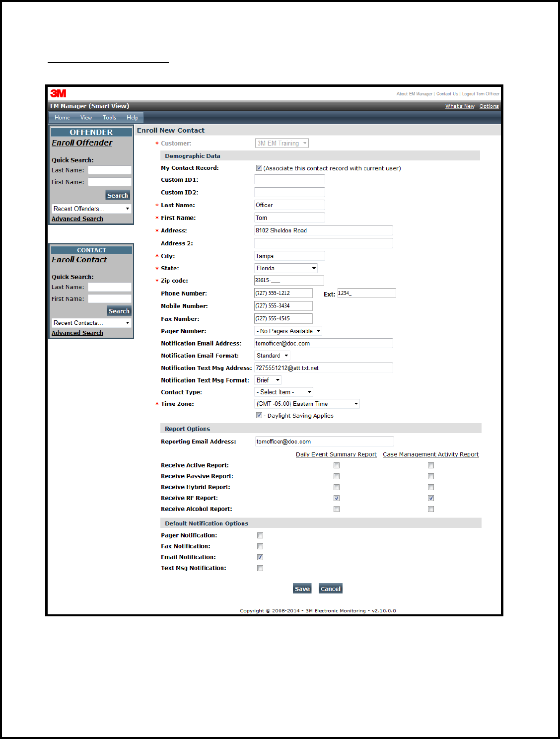560x739 pixels.
Task: Uncheck RF Report Daily Event Summary checkbox
Action: (x=337, y=498)
